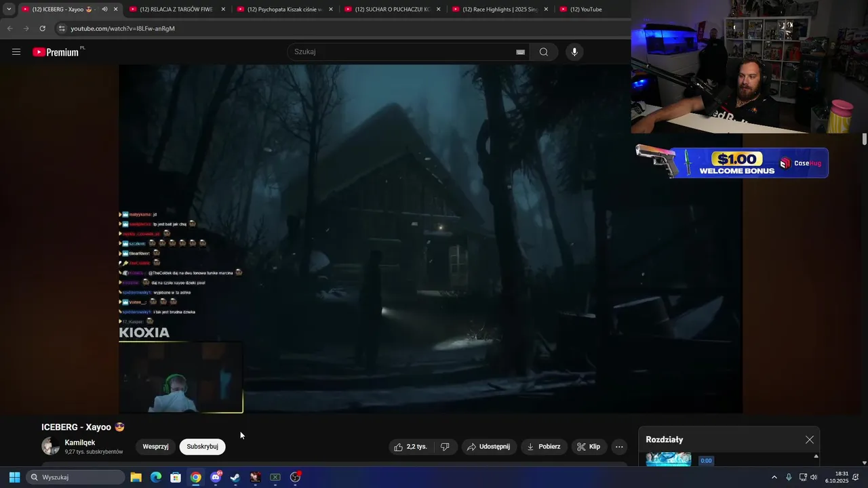The width and height of the screenshot is (868, 488).
Task: Open the clock and date 18:31
Action: pyautogui.click(x=837, y=477)
